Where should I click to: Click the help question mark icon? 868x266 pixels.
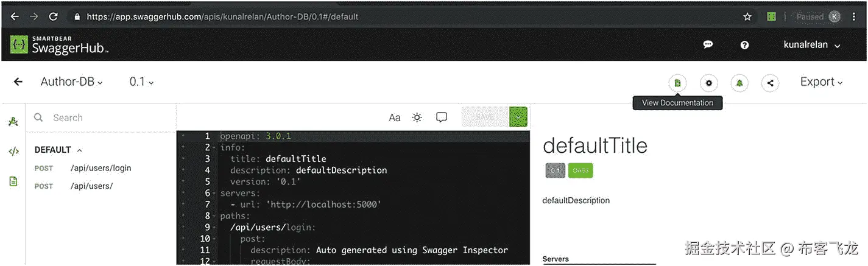pos(744,45)
